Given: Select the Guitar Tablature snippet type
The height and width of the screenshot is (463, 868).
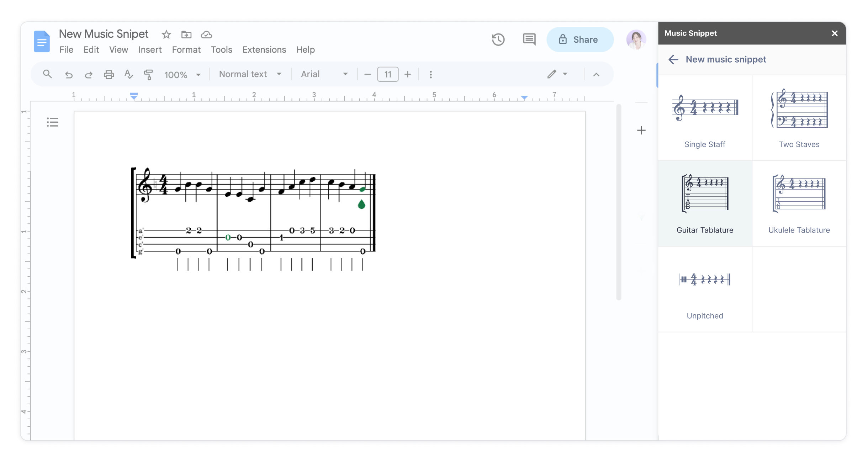Looking at the screenshot, I should [705, 203].
